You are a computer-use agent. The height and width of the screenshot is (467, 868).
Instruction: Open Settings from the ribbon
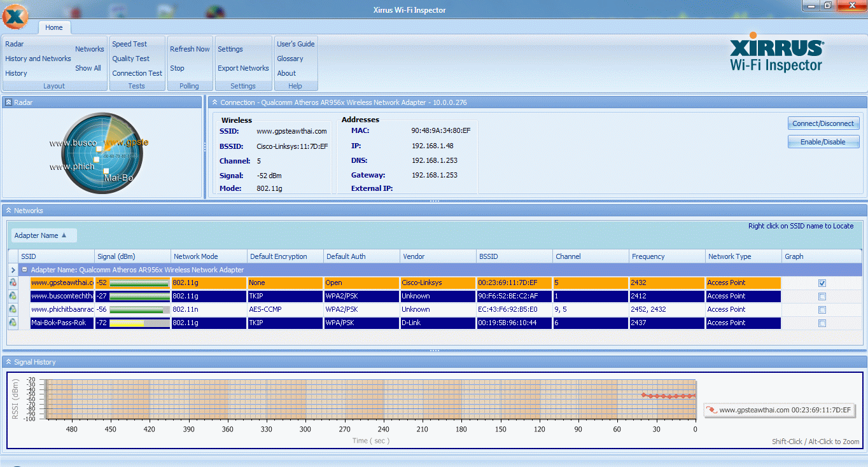(x=230, y=49)
